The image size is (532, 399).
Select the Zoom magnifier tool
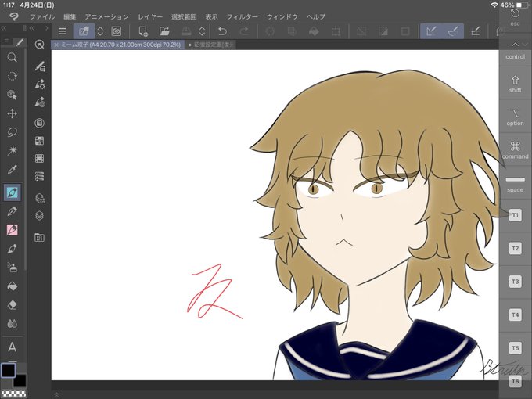pyautogui.click(x=13, y=57)
